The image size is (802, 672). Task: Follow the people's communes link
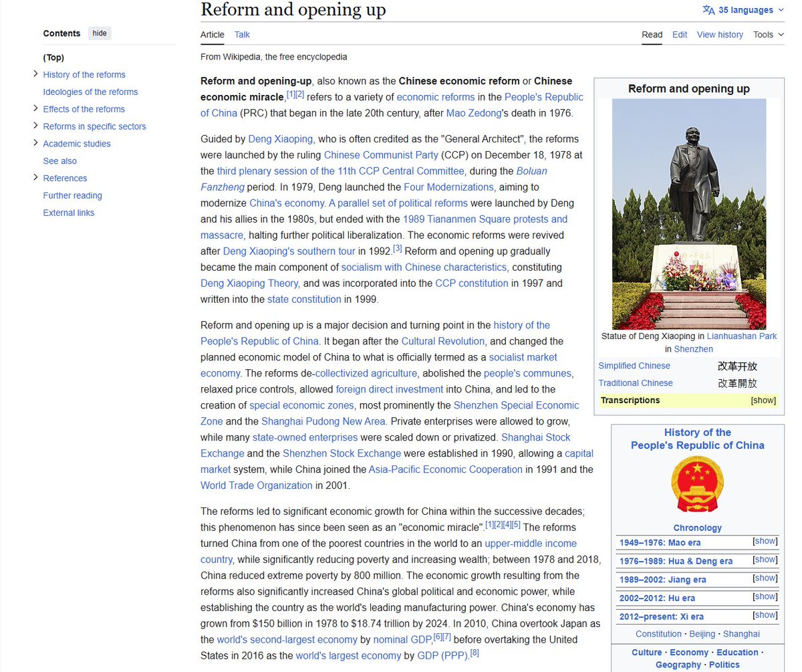[x=527, y=373]
